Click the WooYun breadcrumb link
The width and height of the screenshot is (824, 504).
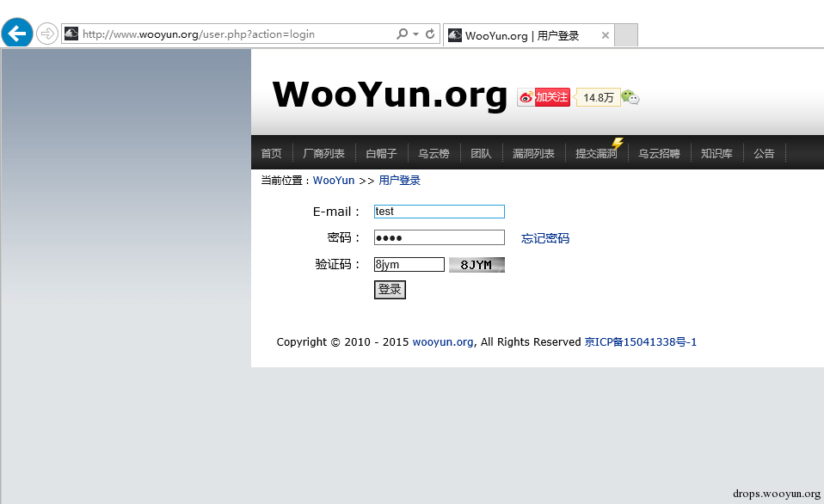(334, 181)
